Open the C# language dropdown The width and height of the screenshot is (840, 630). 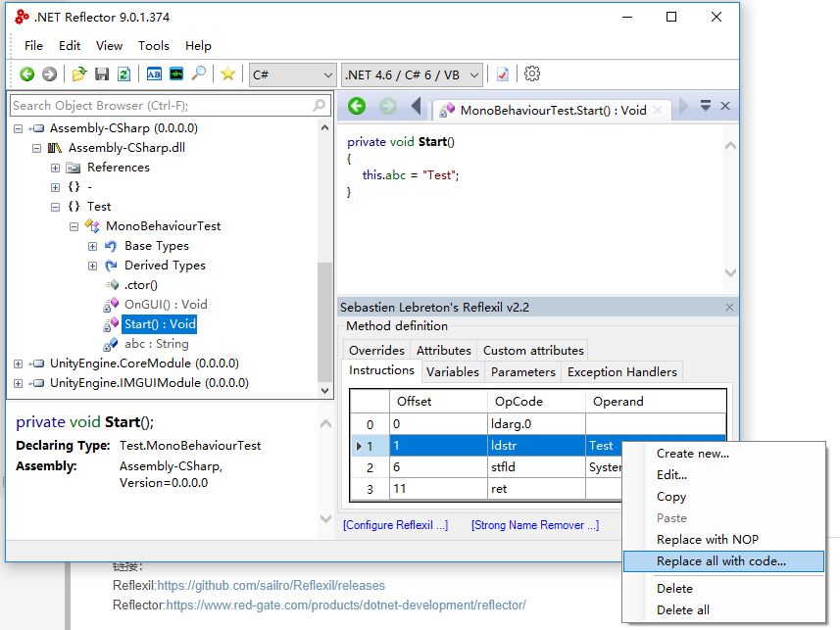pyautogui.click(x=292, y=75)
